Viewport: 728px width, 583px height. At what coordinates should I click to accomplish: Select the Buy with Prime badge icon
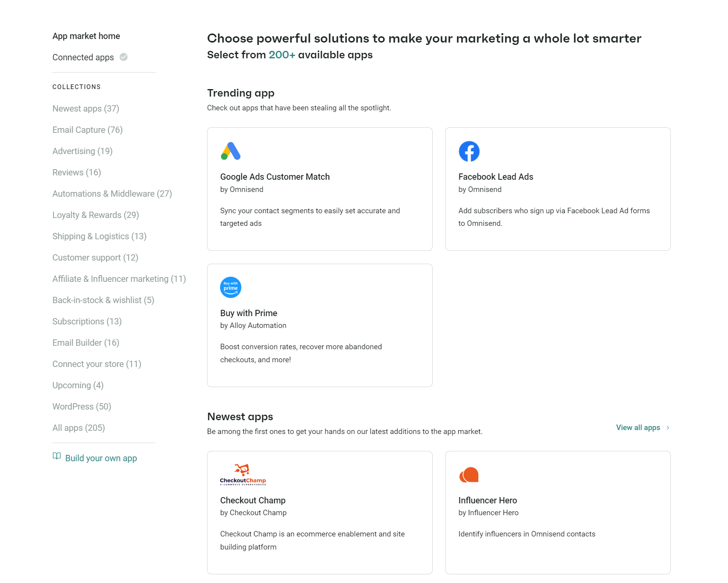pos(230,287)
